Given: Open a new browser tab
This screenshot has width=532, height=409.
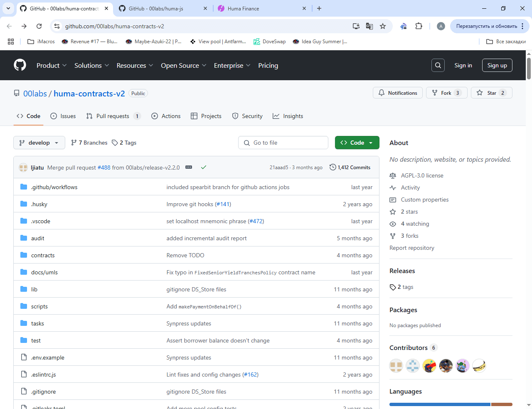Looking at the screenshot, I should 319,8.
